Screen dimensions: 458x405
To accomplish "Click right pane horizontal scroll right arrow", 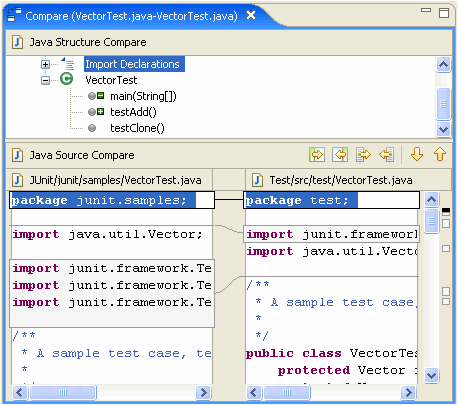I will coord(408,392).
